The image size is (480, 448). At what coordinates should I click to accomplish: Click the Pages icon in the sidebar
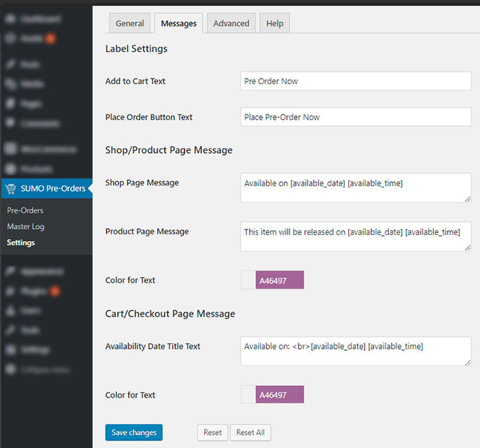pyautogui.click(x=11, y=104)
